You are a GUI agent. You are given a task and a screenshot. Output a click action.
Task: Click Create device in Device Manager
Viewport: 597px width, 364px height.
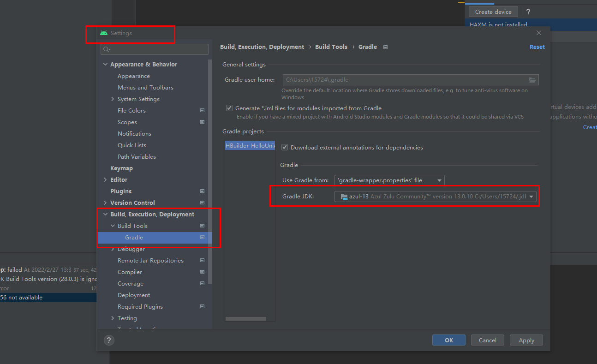tap(493, 12)
